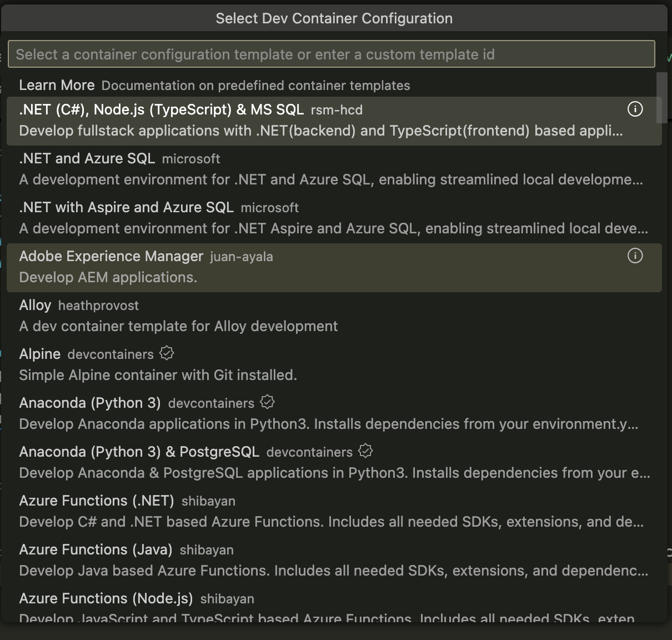Screen dimensions: 672x640
Task: Click 'microsoft' label on .NET and Azure SQL
Action: pos(191,159)
